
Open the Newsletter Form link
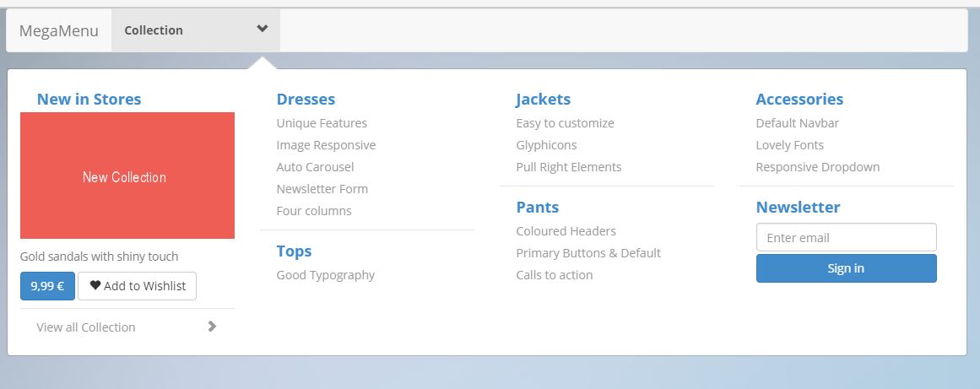tap(322, 188)
